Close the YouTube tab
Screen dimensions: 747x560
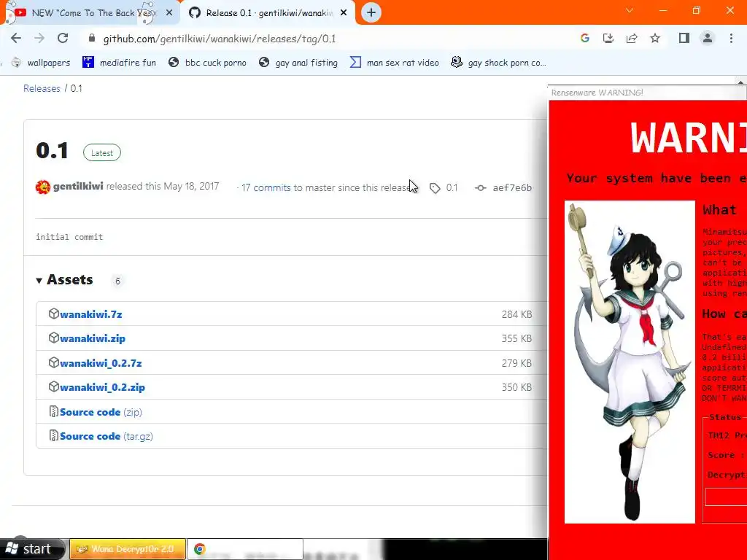click(x=169, y=13)
